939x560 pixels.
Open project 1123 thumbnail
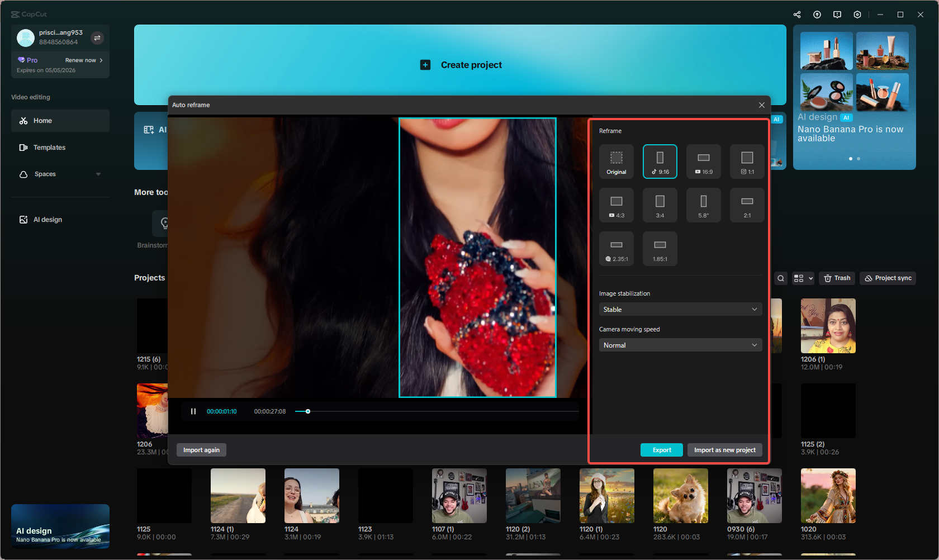pyautogui.click(x=386, y=496)
